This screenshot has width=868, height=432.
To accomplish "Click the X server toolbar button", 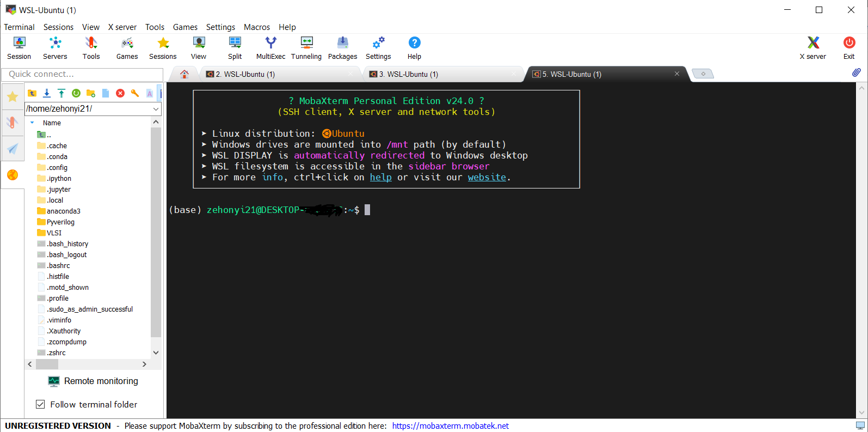I will (x=812, y=48).
